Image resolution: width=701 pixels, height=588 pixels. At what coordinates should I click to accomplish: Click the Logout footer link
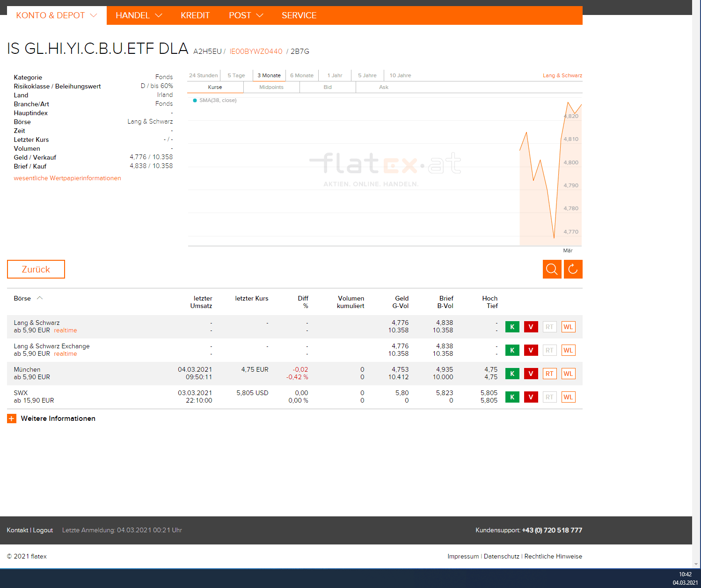click(x=43, y=530)
